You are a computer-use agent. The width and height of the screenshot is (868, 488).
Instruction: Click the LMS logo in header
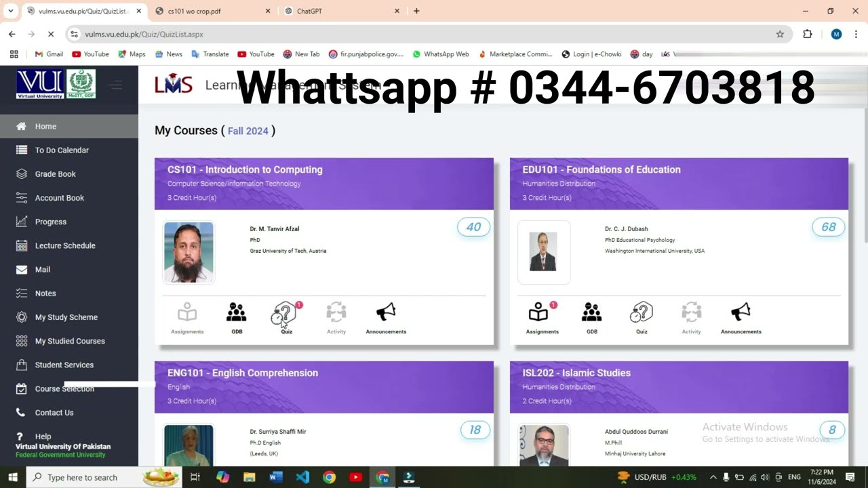(174, 85)
